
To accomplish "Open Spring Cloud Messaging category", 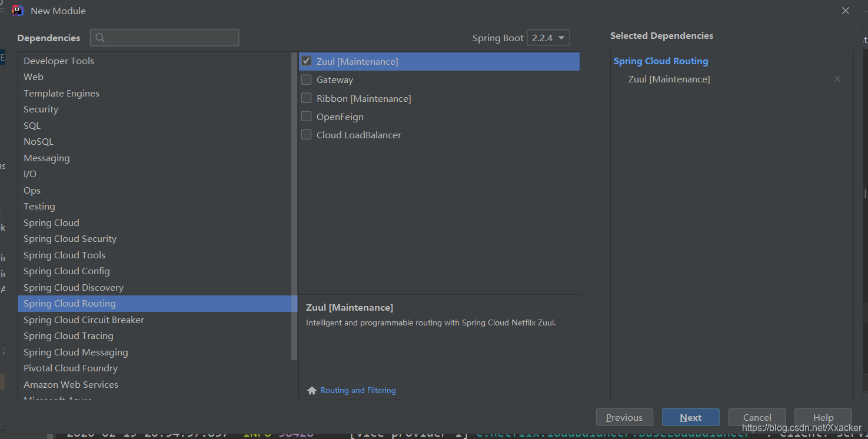I will click(x=154, y=352).
